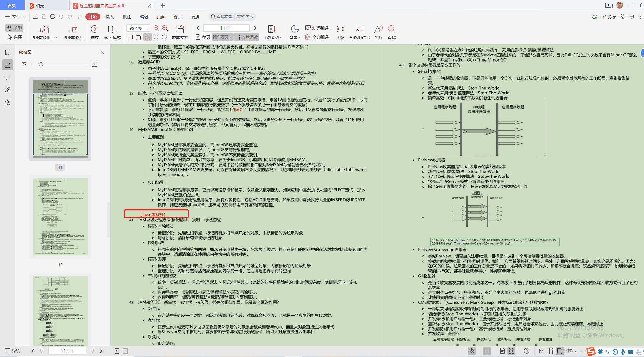Start read aloud (朗读)
The height and width of the screenshot is (357, 644).
tap(379, 32)
